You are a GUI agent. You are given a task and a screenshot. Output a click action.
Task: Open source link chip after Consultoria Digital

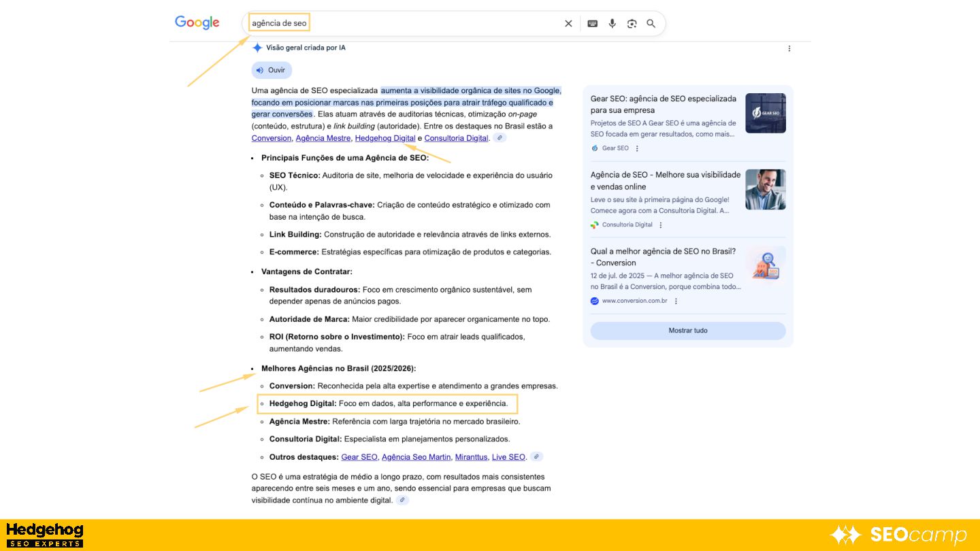click(x=500, y=138)
